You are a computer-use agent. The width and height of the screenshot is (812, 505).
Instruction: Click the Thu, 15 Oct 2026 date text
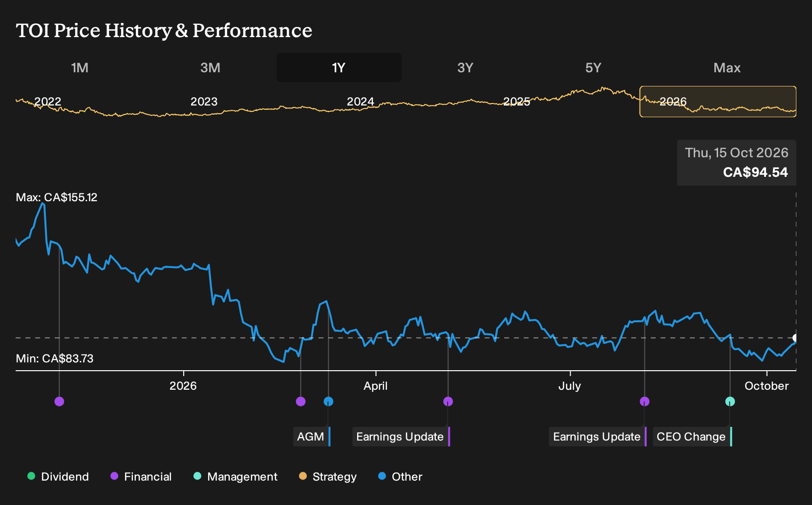(x=736, y=153)
